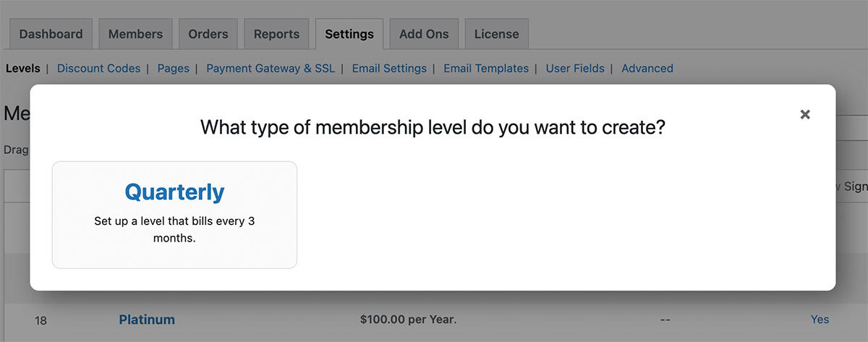868x342 pixels.
Task: Open the Advanced settings link
Action: click(x=647, y=69)
